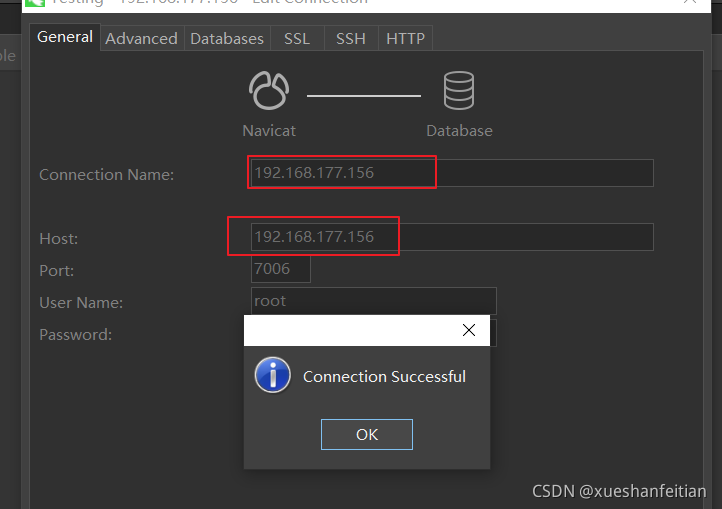The width and height of the screenshot is (722, 509).
Task: Switch to the General tab
Action: click(65, 37)
